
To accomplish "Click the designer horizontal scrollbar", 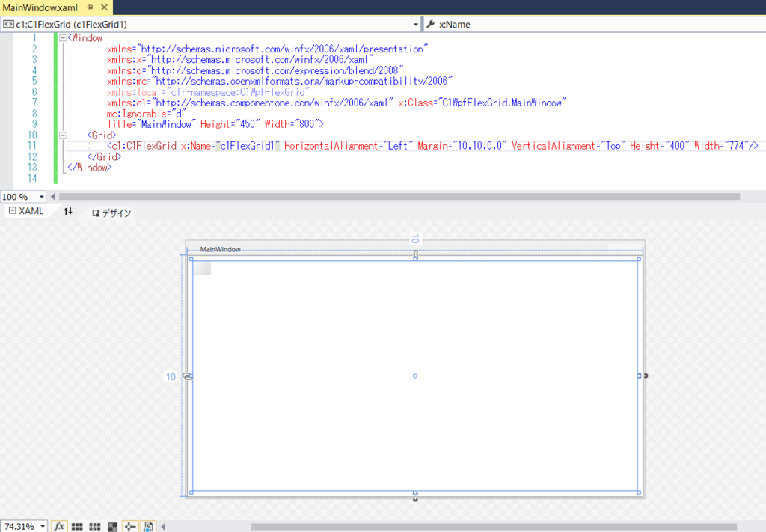I will click(x=494, y=527).
